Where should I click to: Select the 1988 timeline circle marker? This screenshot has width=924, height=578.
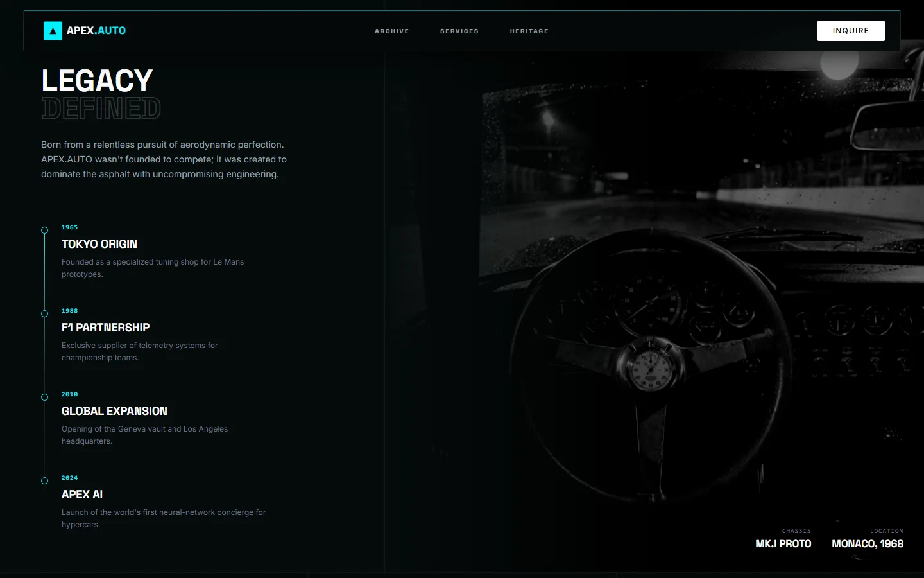click(45, 314)
